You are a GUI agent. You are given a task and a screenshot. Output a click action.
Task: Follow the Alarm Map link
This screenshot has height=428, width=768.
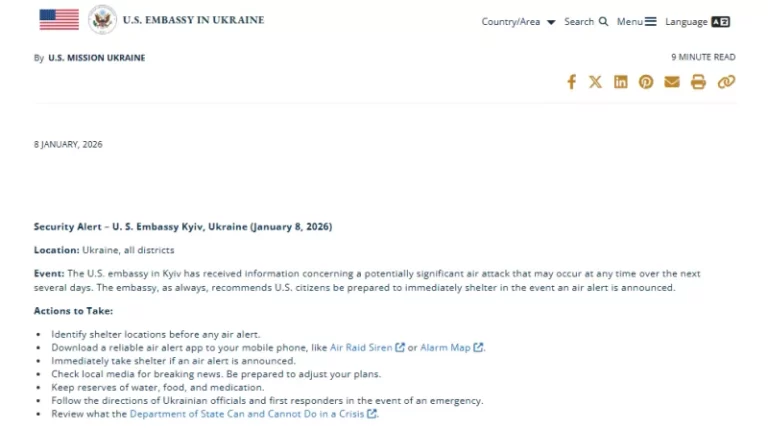pos(445,347)
